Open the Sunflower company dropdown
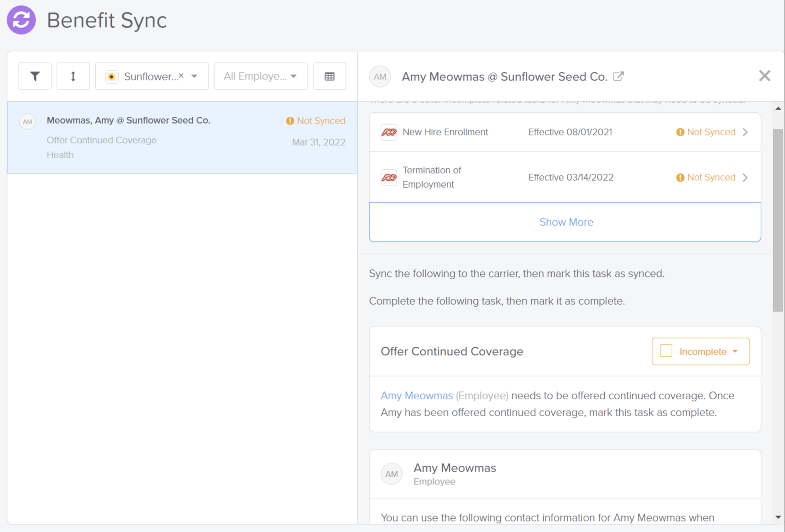 click(194, 76)
